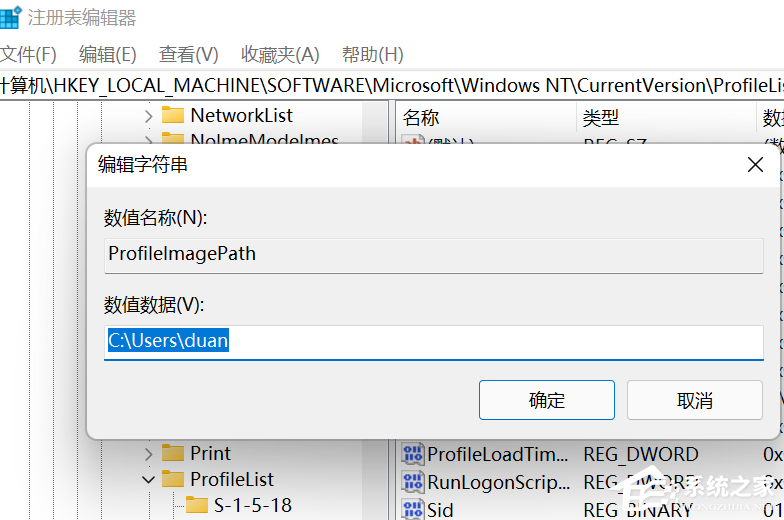Open the 收藏夹(A) menu
Image resolution: width=784 pixels, height=520 pixels.
(280, 54)
